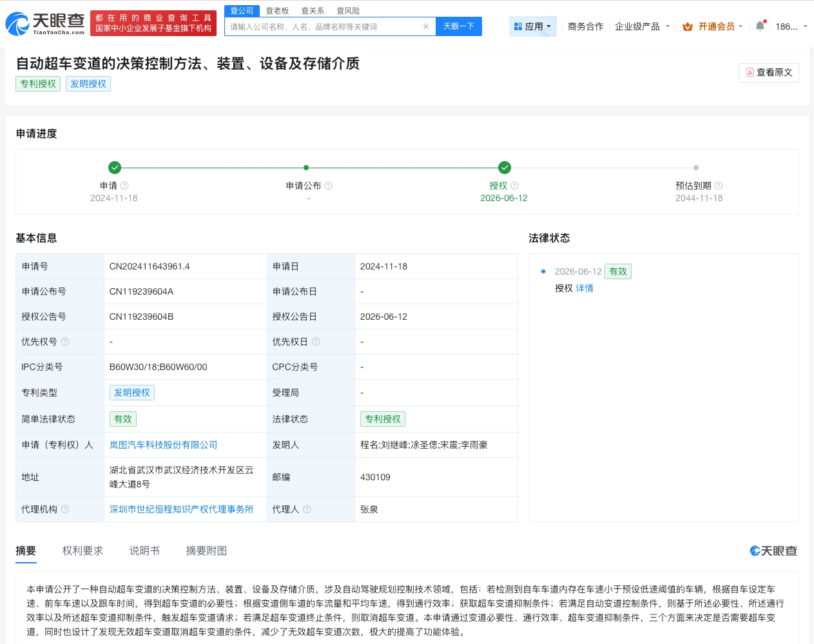Click address 湖北省武汉市武汉经济技术开发区云峰大道8号
Viewport: 814px width, 644px height.
(x=182, y=477)
